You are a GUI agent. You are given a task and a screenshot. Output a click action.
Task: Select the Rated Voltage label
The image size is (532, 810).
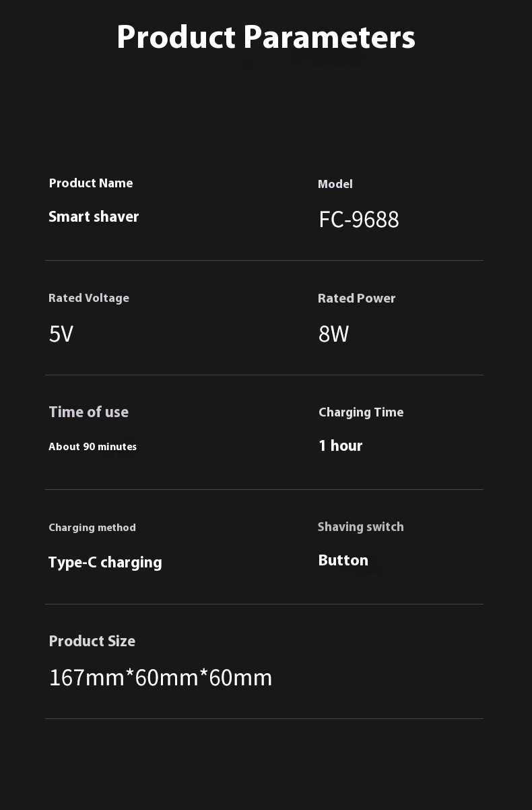(x=89, y=298)
